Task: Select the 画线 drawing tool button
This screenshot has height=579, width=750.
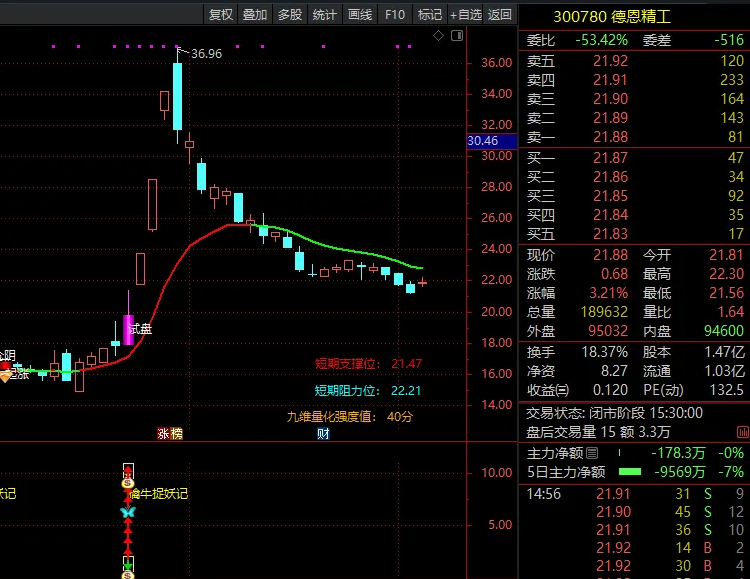Action: 360,14
